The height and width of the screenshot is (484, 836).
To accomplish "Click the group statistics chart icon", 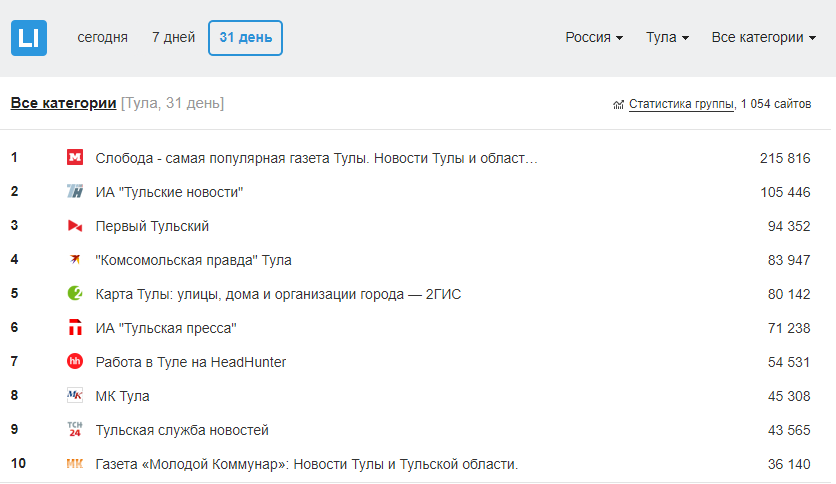I will (x=618, y=104).
